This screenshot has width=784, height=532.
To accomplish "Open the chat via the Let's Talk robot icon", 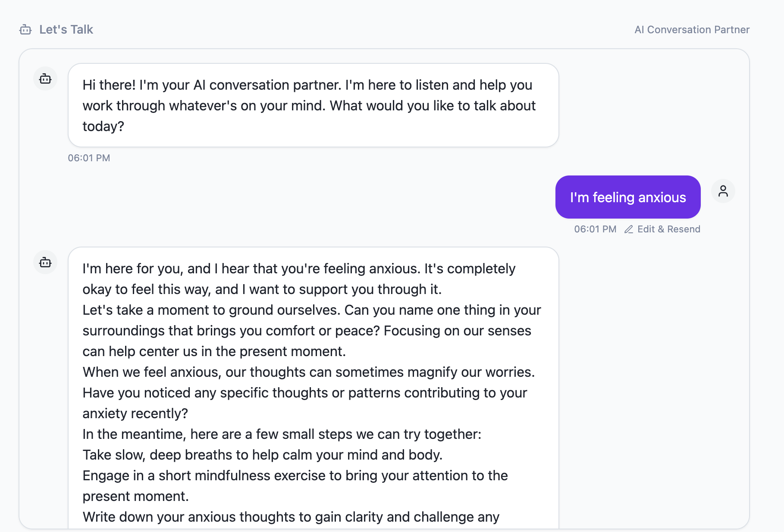I will 25,29.
